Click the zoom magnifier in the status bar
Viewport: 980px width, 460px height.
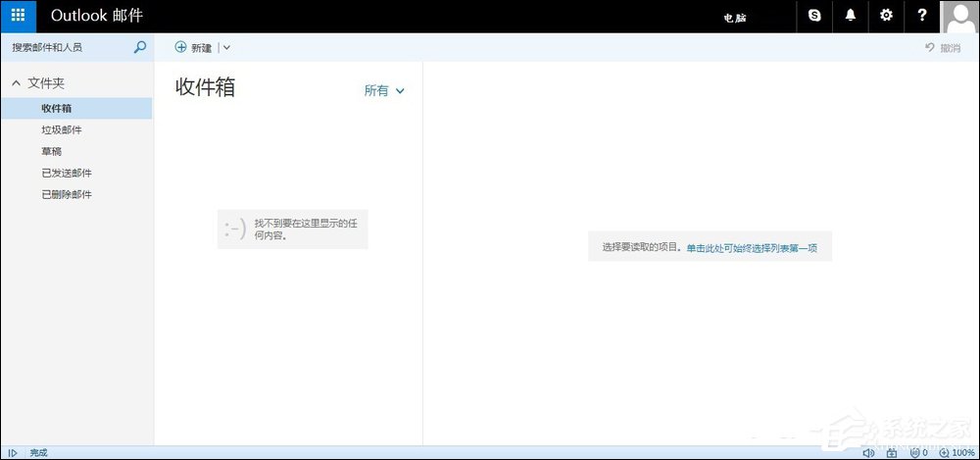coord(945,452)
